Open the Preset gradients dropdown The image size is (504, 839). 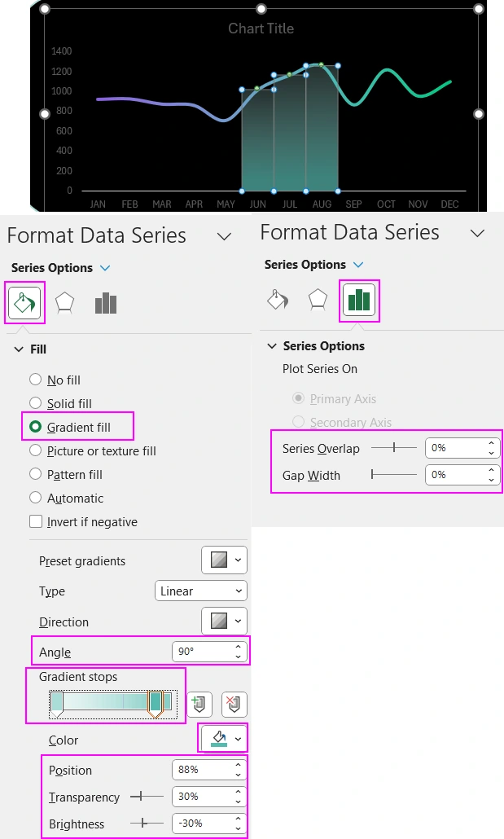coord(224,560)
